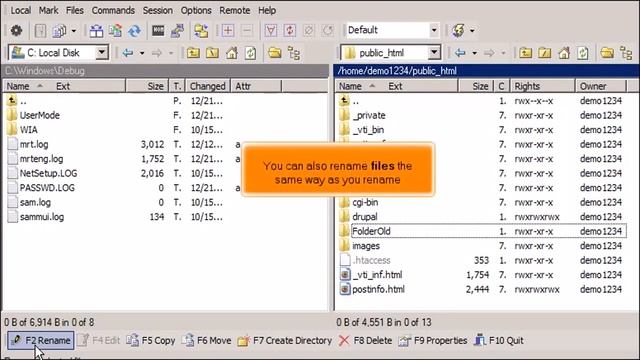Toggle remote panel directory tree icon

626,53
